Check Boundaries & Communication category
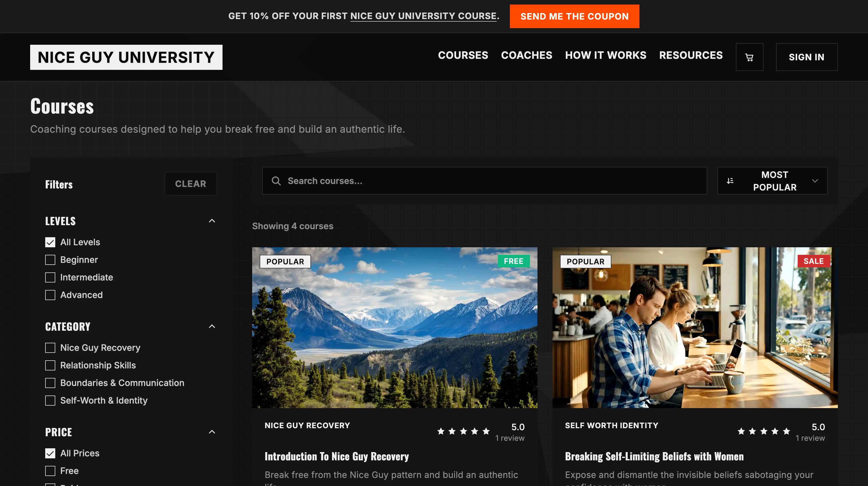Screen dimensions: 868x486 (x=50, y=383)
